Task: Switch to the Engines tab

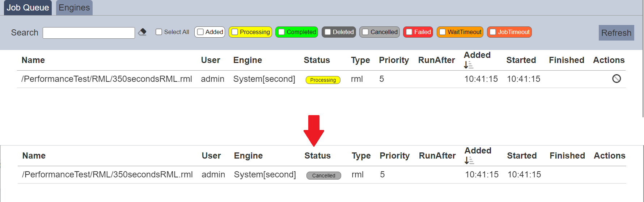Action: point(74,8)
